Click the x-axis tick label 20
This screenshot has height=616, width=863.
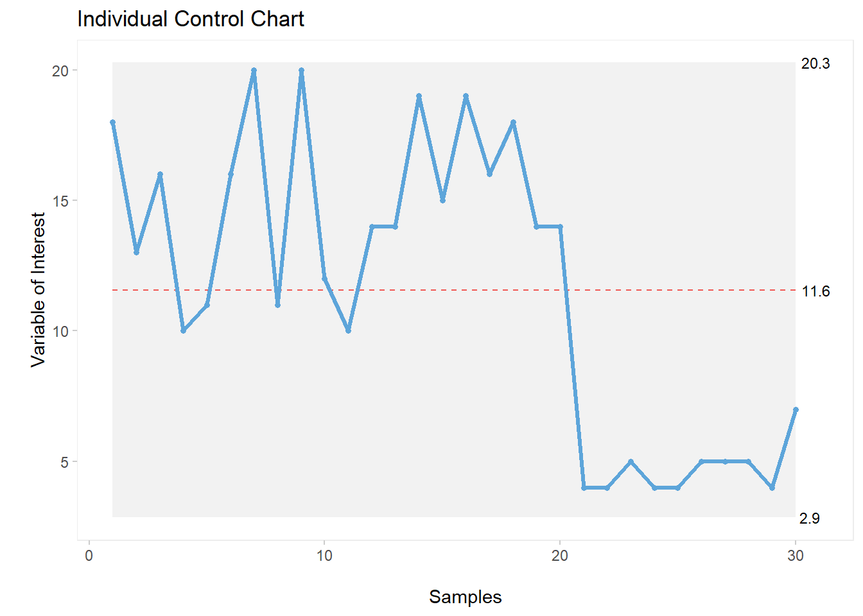click(560, 556)
